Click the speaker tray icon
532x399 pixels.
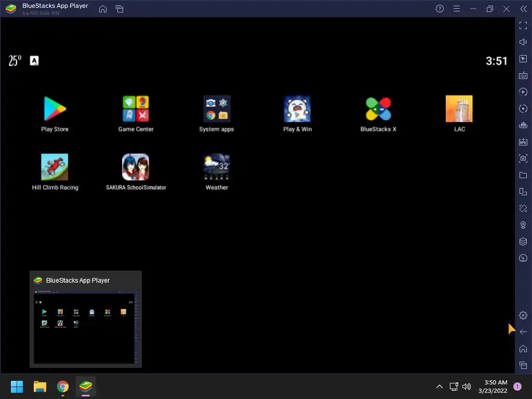pyautogui.click(x=467, y=387)
